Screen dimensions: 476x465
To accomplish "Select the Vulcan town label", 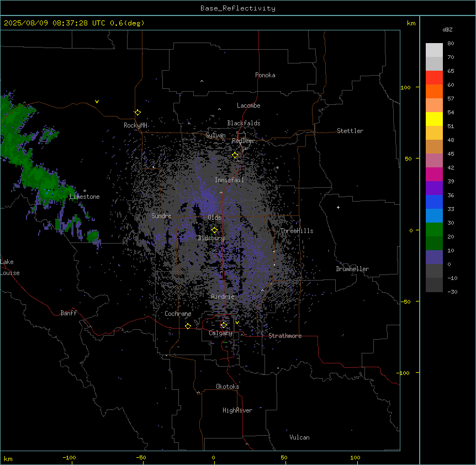I will coord(299,437).
